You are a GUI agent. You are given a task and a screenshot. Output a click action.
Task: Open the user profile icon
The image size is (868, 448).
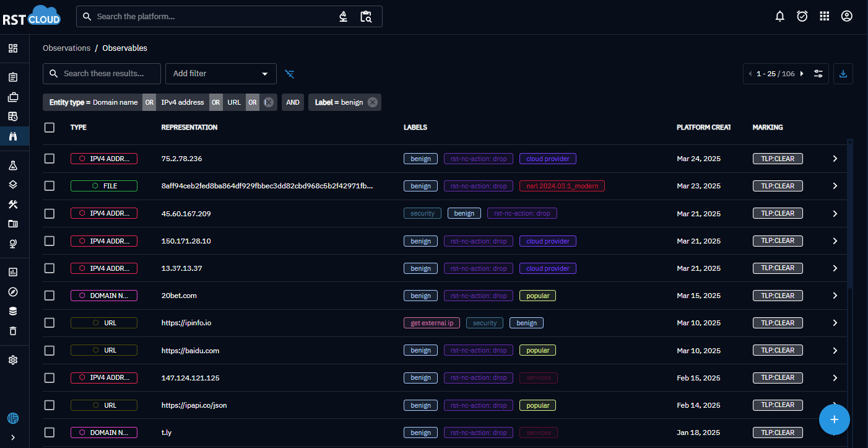(x=847, y=17)
